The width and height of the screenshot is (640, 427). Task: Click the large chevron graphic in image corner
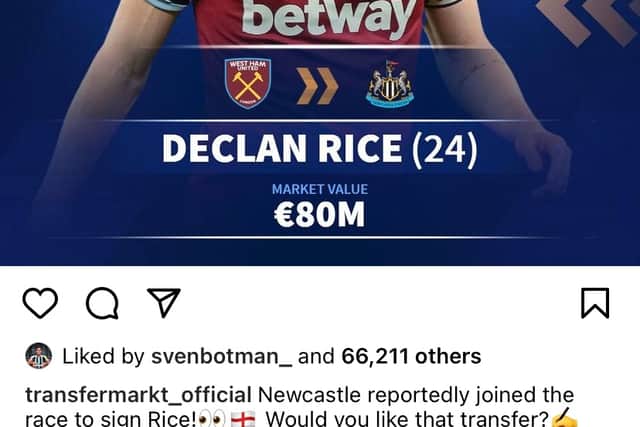click(588, 20)
